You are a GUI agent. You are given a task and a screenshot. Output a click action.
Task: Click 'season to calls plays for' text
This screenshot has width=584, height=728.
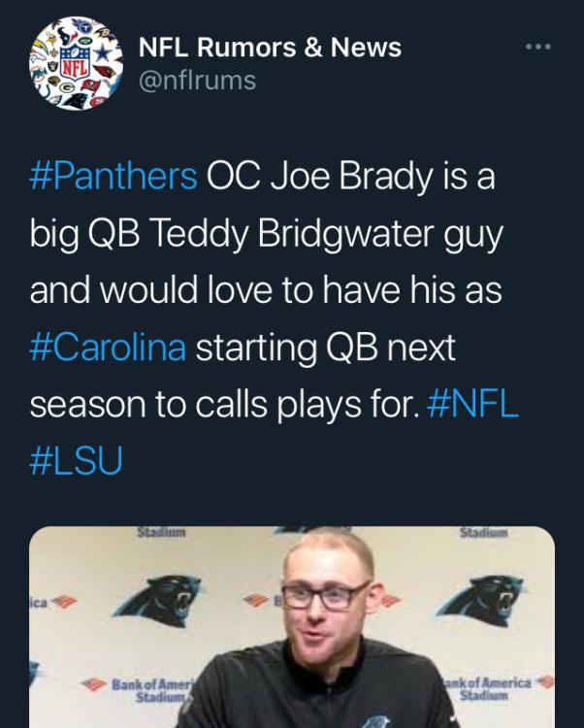point(223,404)
